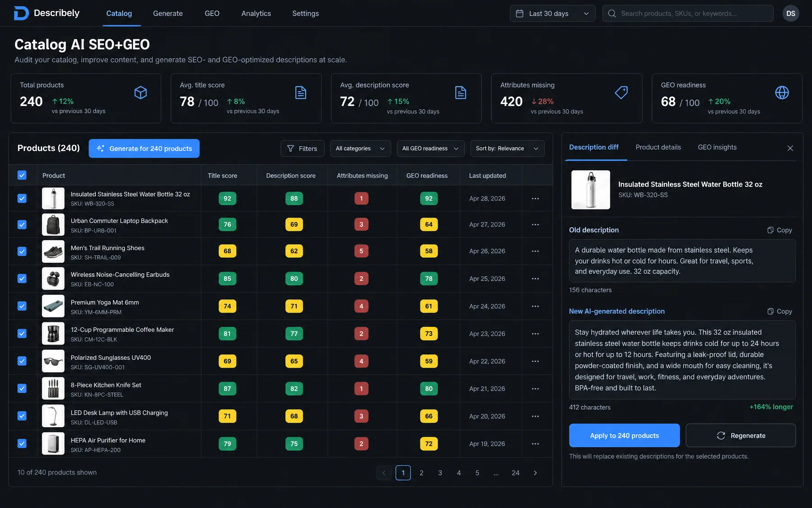This screenshot has height=508, width=812.
Task: Click the Describely logo icon
Action: [x=21, y=13]
